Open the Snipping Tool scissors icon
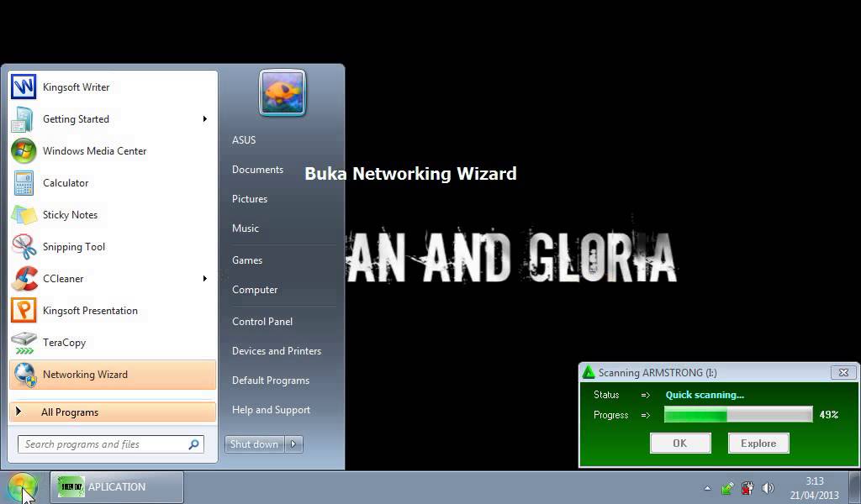 pos(24,246)
